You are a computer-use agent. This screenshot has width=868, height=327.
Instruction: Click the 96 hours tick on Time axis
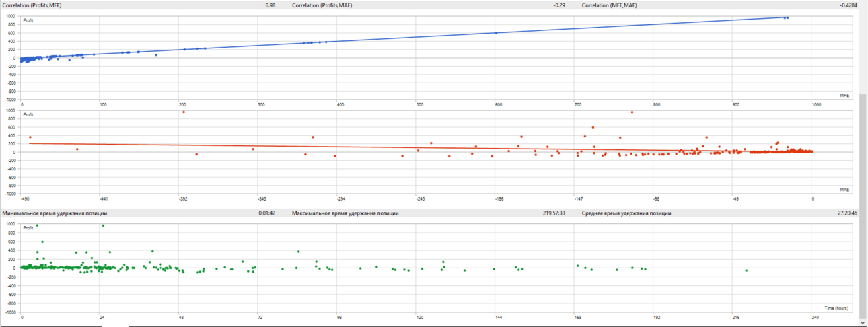coord(339,317)
